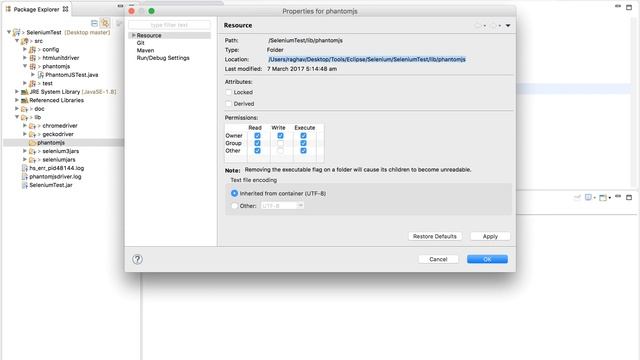Click the phantomjsdriver.log file icon

click(x=24, y=177)
